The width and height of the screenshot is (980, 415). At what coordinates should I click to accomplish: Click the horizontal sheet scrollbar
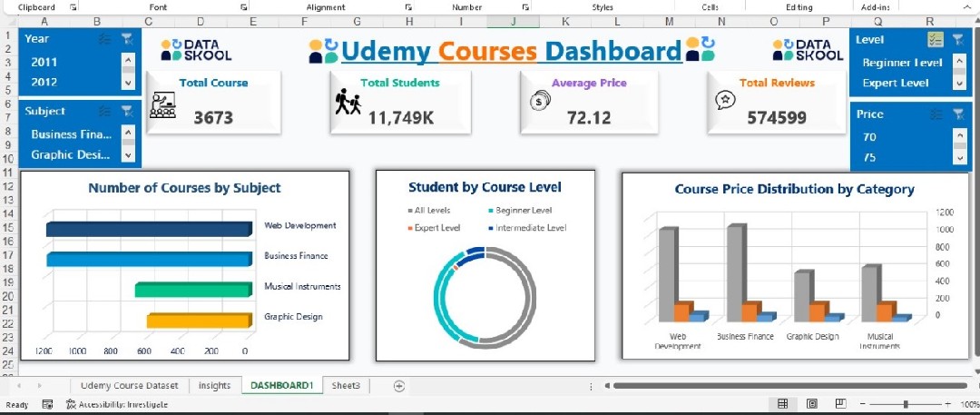click(790, 386)
